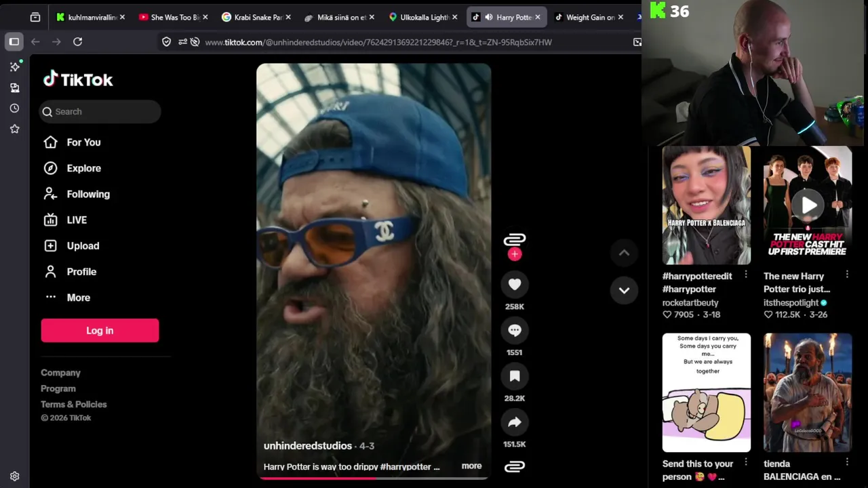Switch to the Ulkokalla Lighthouse tab
This screenshot has width=868, height=488.
(421, 17)
